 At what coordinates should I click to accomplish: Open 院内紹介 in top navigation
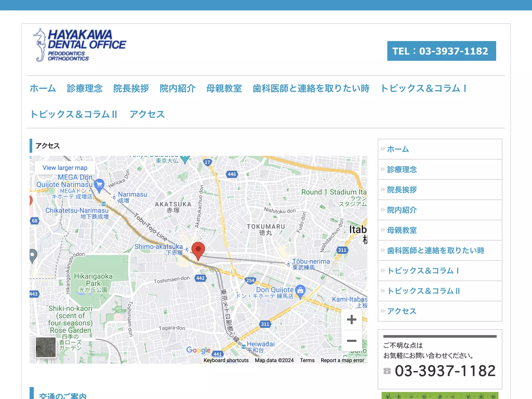178,88
